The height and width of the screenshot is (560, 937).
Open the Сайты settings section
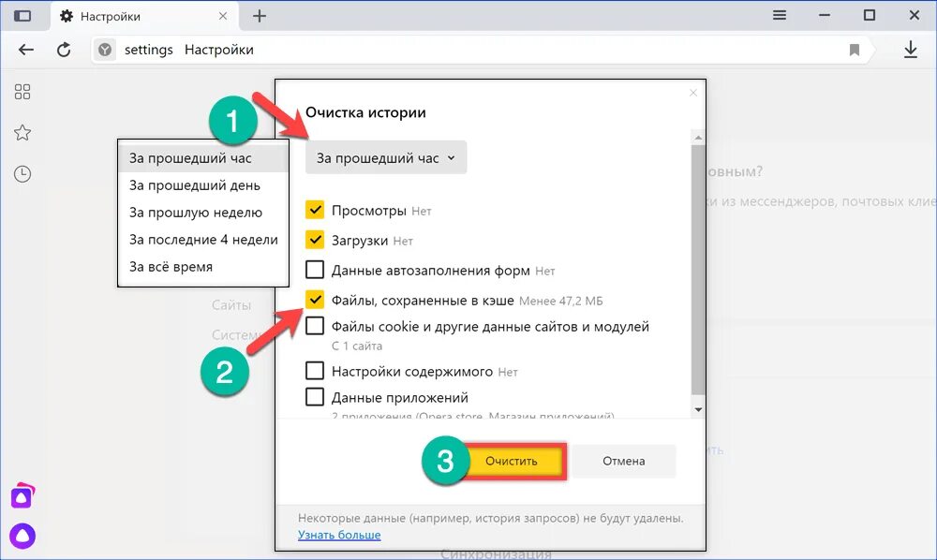point(231,305)
